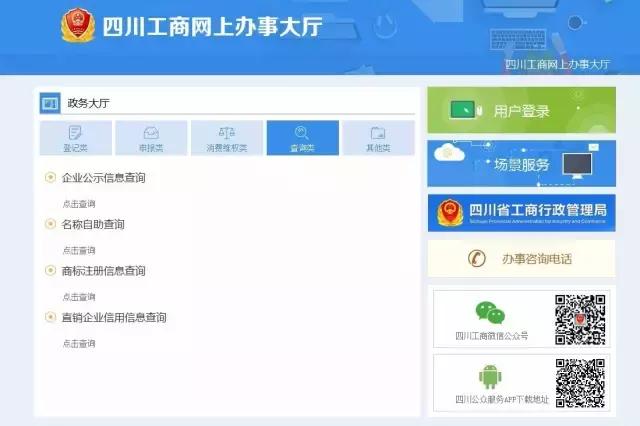Open the 查询类 tab
The height and width of the screenshot is (426, 640).
[x=302, y=138]
